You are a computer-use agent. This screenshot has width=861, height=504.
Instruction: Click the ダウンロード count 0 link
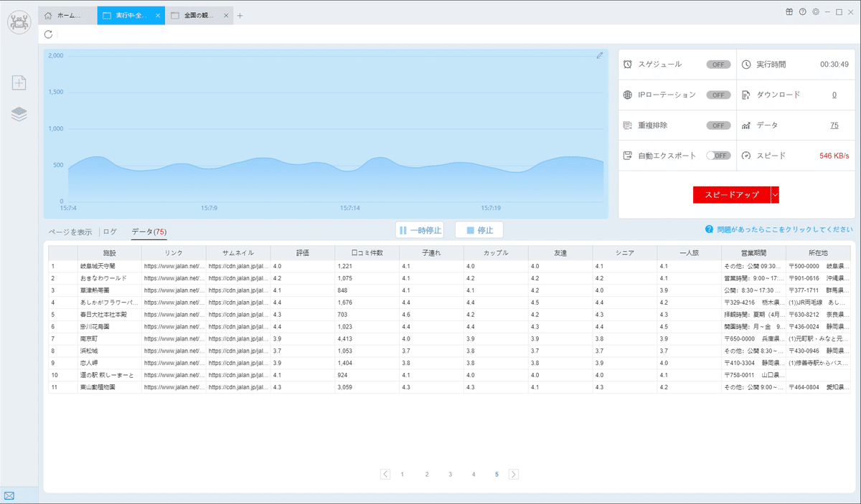(834, 95)
